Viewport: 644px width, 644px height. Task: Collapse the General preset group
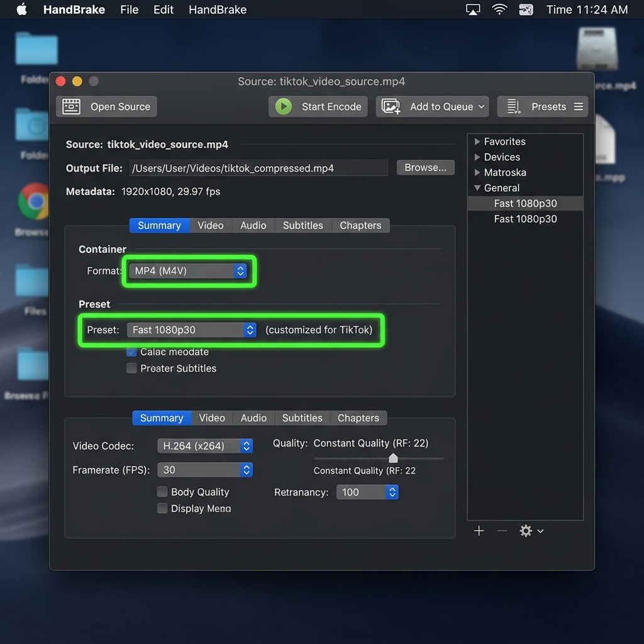pyautogui.click(x=477, y=188)
